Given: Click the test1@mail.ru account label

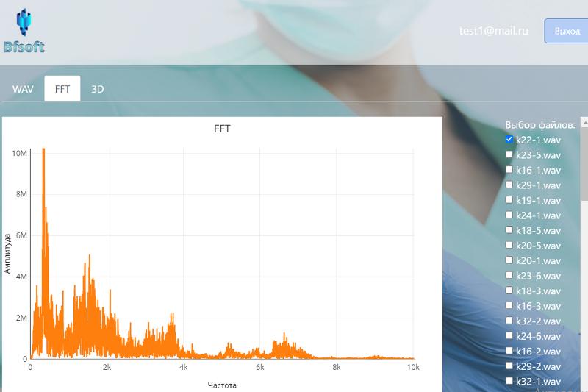Looking at the screenshot, I should (x=494, y=32).
